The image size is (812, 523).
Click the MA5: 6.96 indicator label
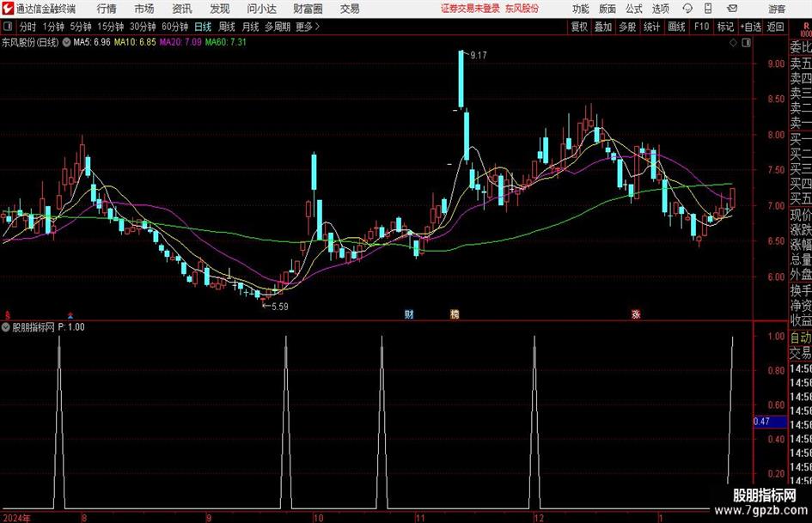pyautogui.click(x=92, y=42)
